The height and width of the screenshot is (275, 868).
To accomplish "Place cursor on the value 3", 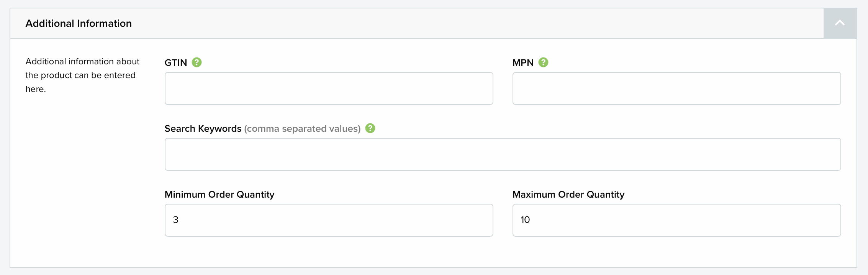I will pyautogui.click(x=175, y=220).
